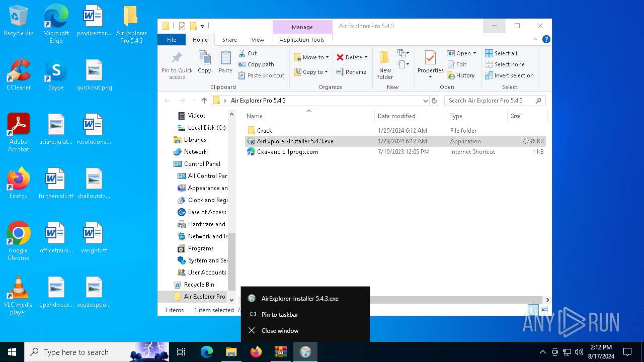
Task: Sort by Date modified column
Action: click(411, 116)
